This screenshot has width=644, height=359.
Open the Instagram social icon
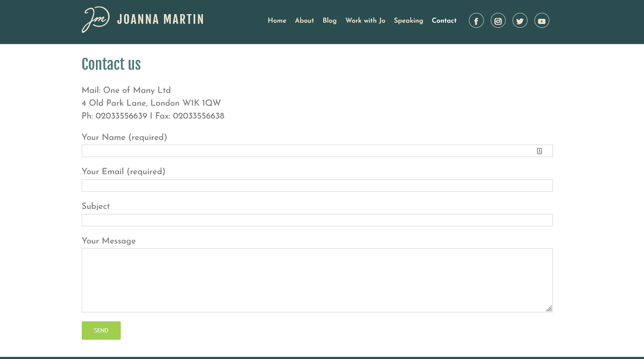(498, 21)
